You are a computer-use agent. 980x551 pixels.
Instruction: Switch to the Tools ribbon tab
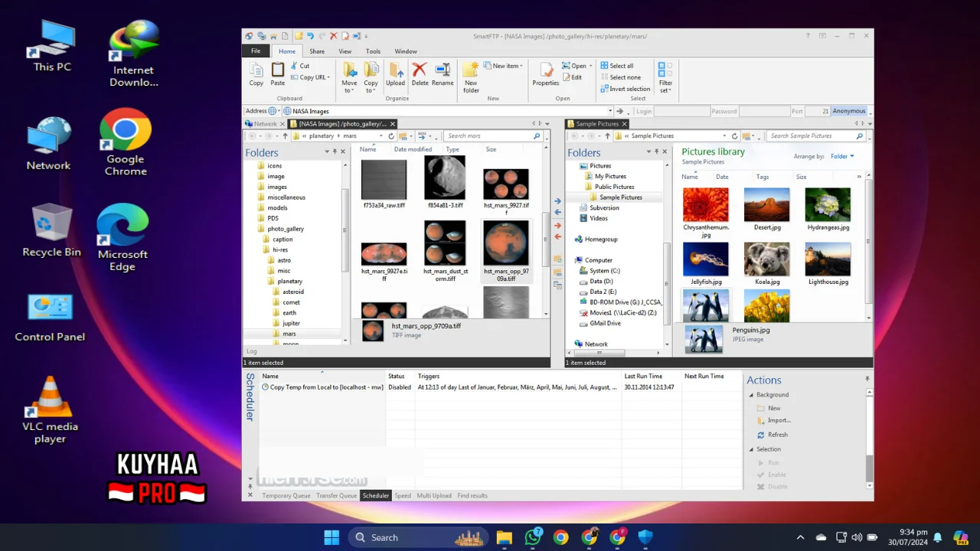point(373,51)
